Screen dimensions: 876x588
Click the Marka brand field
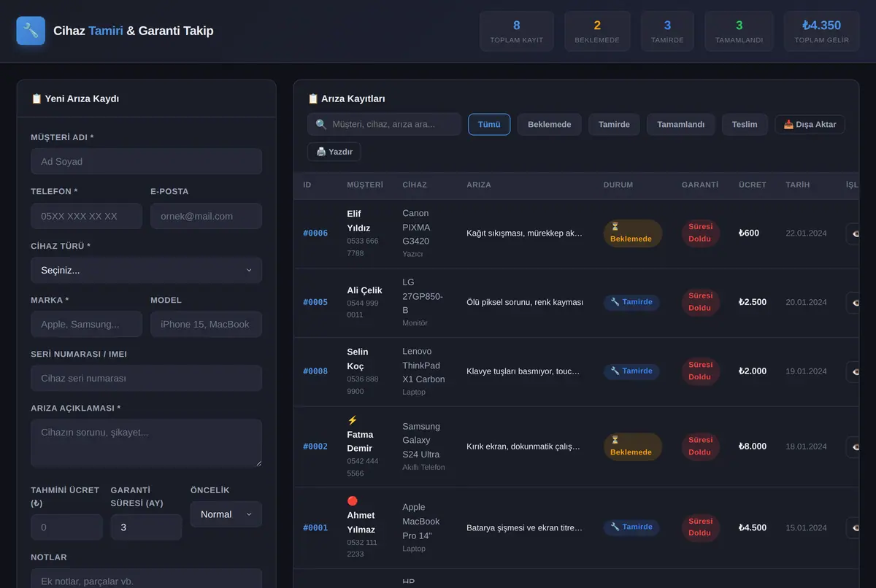point(86,324)
